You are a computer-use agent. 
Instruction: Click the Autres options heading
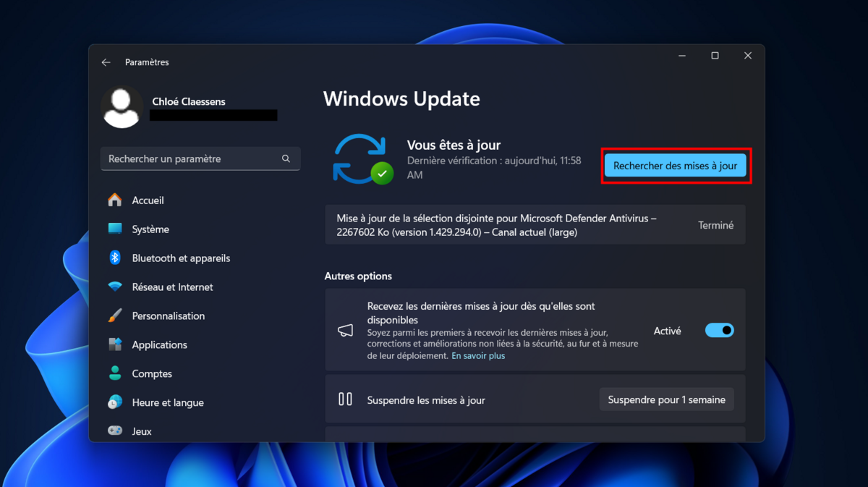[x=358, y=276]
